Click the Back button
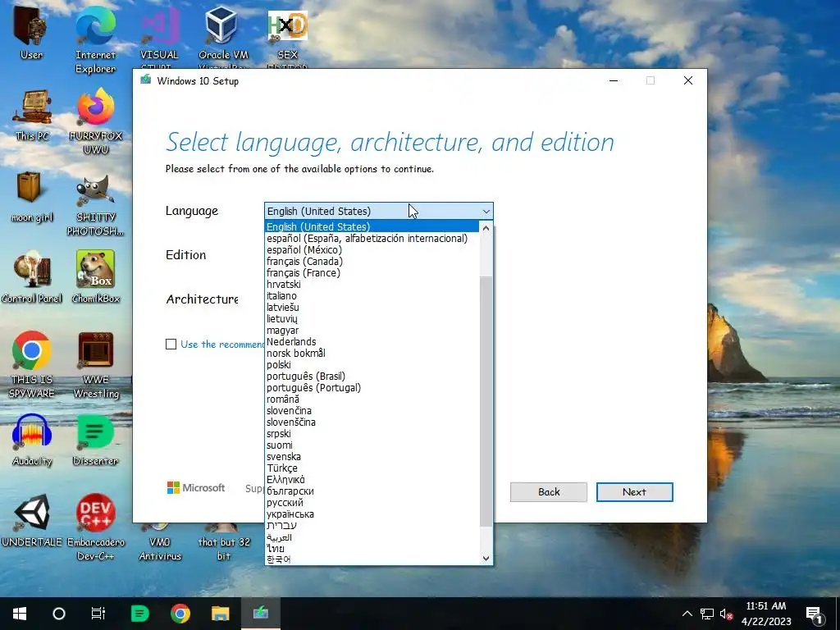 coord(549,492)
